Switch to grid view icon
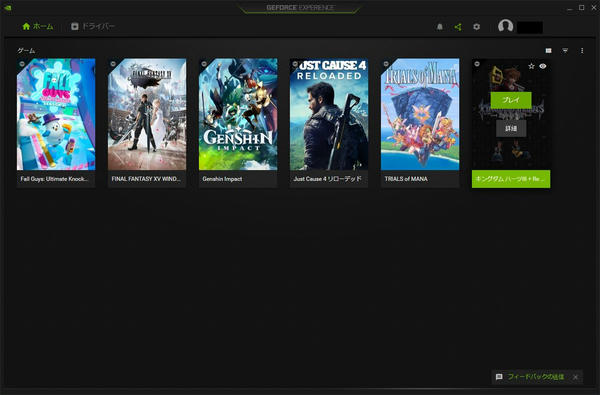The height and width of the screenshot is (395, 600). pos(548,51)
